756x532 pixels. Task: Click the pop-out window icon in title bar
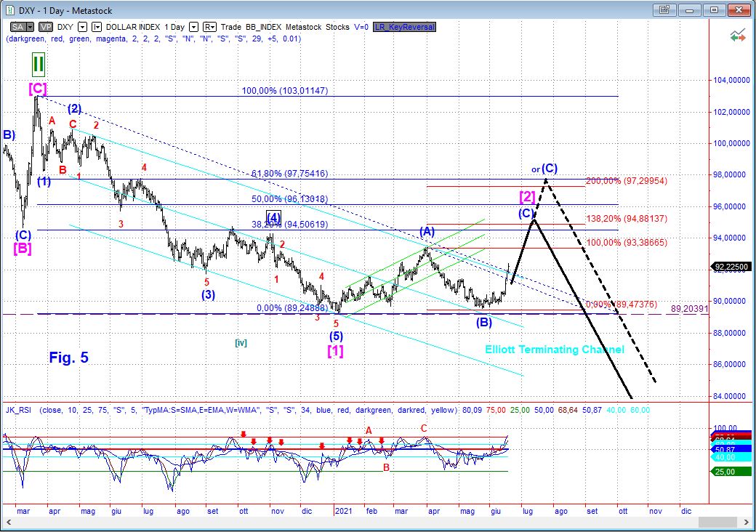(663, 10)
